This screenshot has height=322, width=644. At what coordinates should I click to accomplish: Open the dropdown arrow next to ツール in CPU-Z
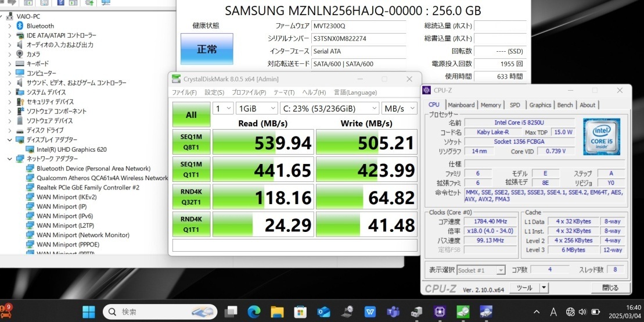544,288
